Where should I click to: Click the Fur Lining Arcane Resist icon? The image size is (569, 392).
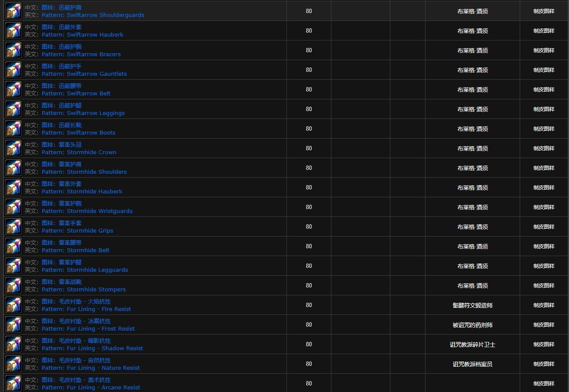coord(14,384)
